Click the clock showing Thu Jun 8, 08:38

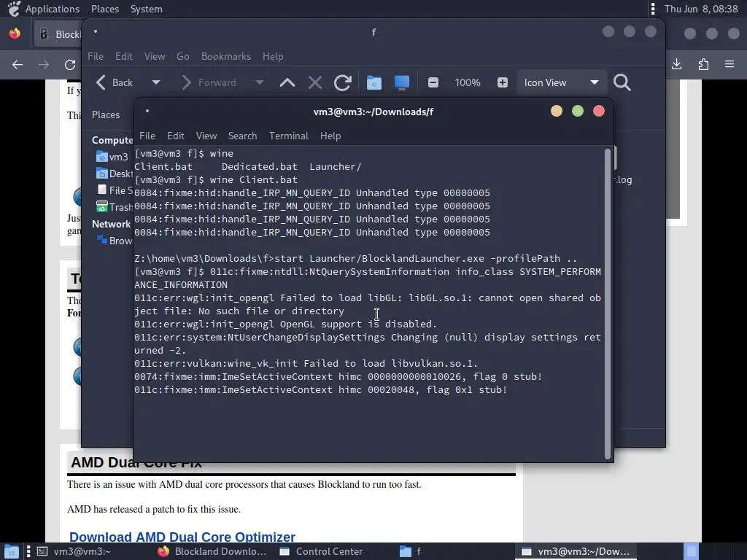(701, 9)
